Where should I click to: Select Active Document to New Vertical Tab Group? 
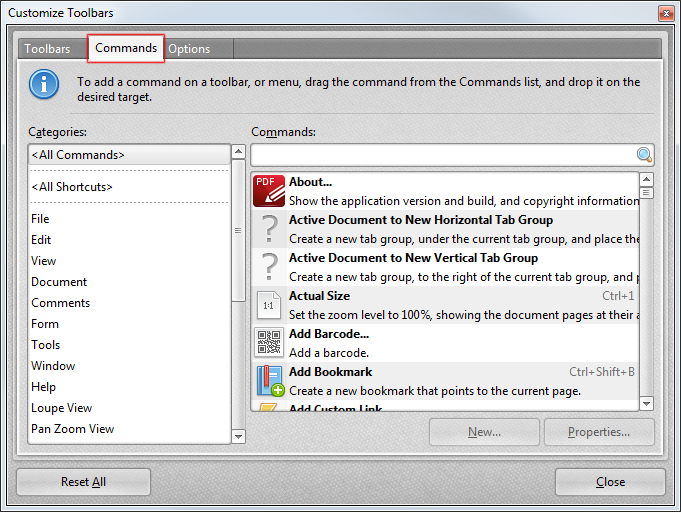[x=413, y=258]
